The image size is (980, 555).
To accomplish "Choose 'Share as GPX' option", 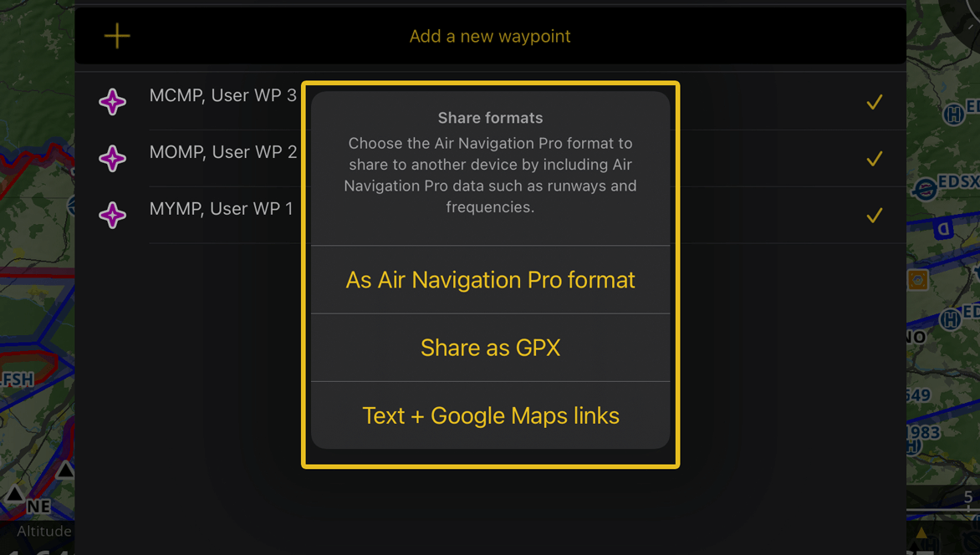I will pos(491,348).
